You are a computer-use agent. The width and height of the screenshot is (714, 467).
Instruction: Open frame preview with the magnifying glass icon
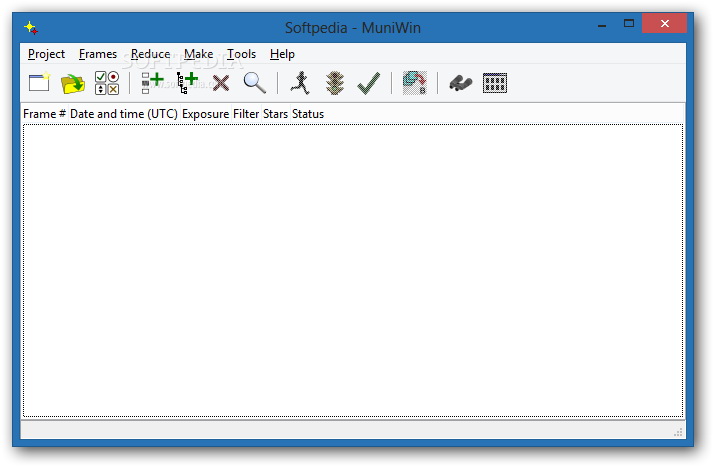pyautogui.click(x=255, y=83)
